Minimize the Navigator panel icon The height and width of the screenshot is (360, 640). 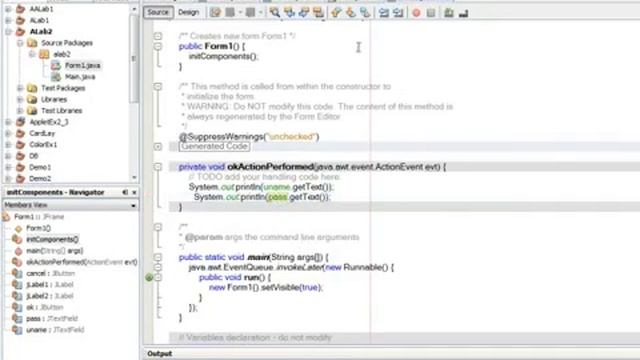[125, 192]
